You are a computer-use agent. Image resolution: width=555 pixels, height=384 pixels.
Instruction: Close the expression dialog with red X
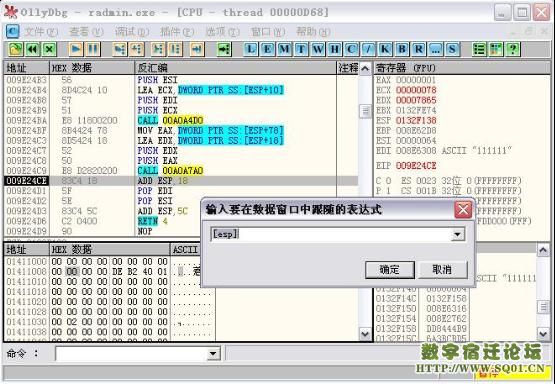463,210
